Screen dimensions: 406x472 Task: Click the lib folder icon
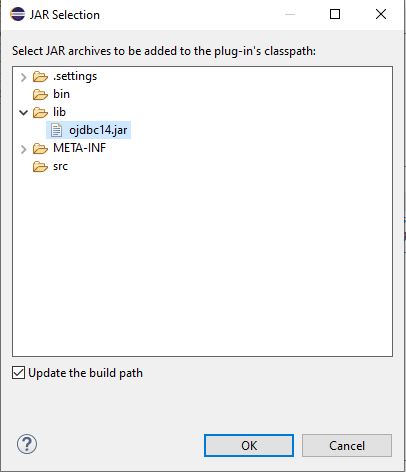point(40,113)
